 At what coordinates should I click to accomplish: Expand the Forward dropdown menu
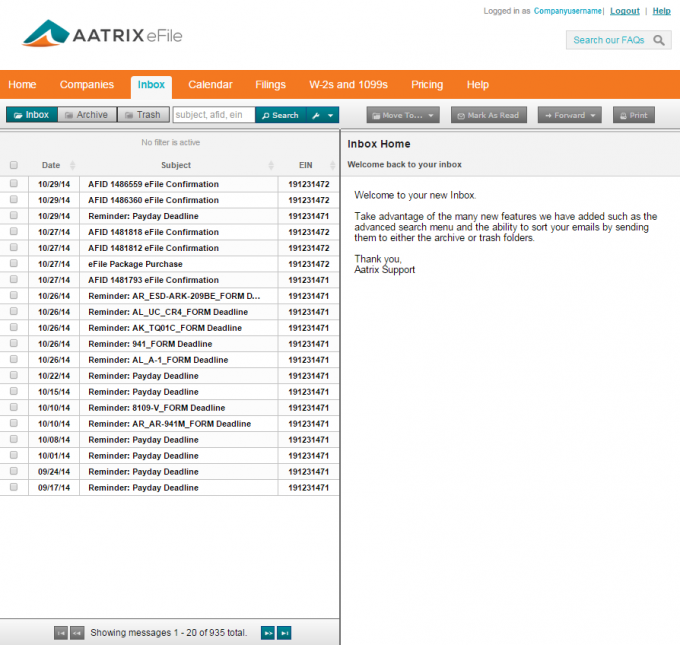[569, 115]
